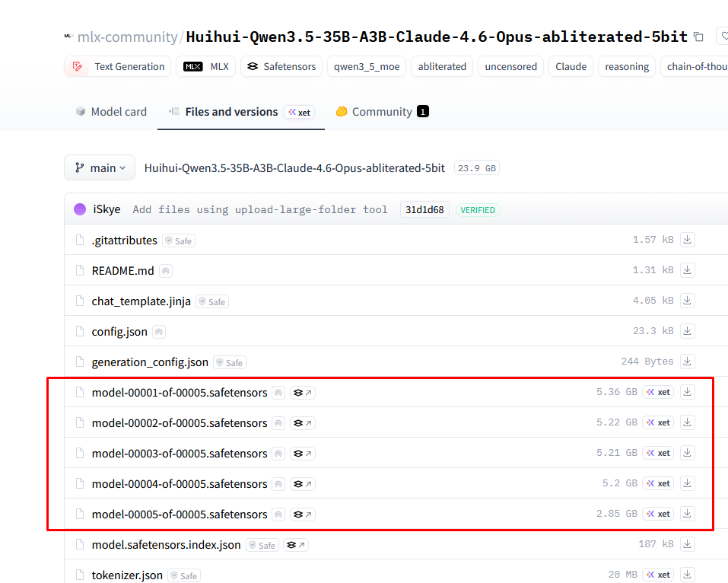Click the qwen3_5_moe tag

(x=367, y=66)
